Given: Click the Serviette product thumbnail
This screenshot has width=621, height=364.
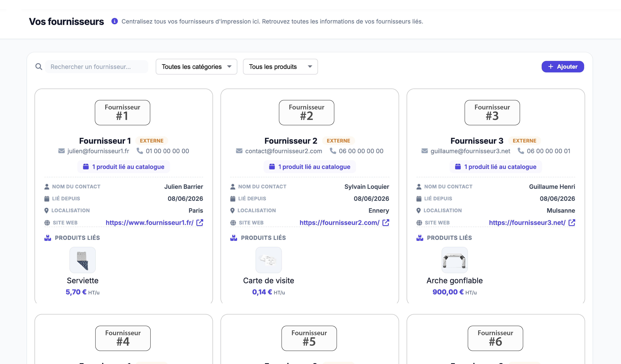Looking at the screenshot, I should pos(83,260).
